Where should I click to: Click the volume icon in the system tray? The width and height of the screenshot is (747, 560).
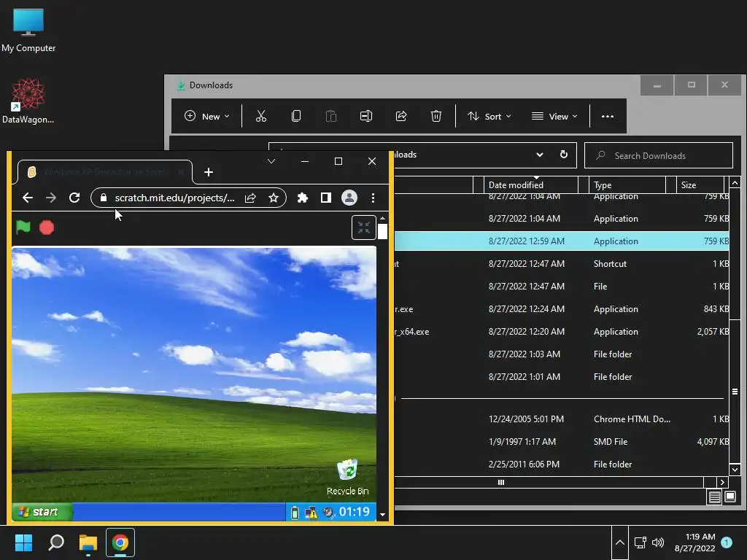point(658,542)
